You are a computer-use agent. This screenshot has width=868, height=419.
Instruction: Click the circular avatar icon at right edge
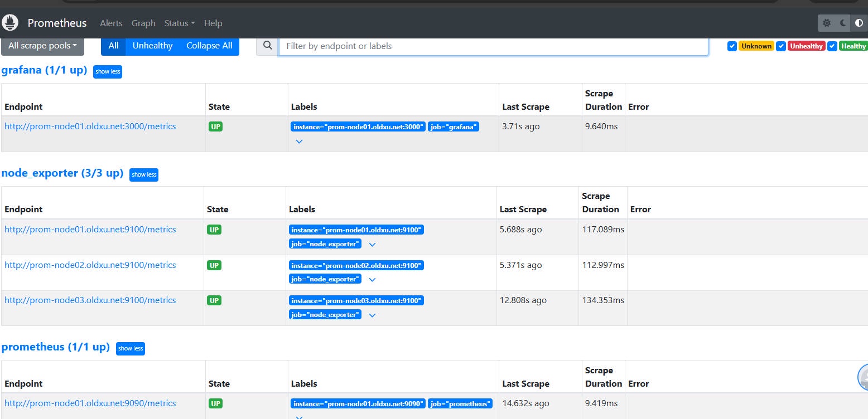(864, 377)
